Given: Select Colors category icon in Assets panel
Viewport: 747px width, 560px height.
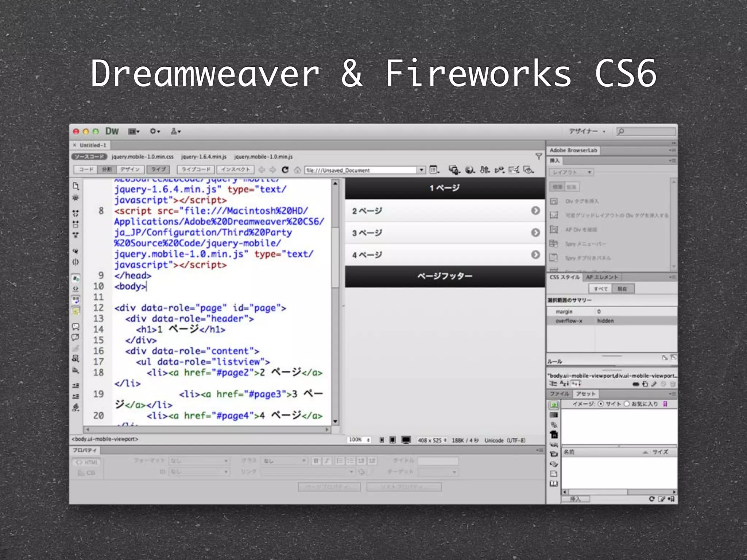Looking at the screenshot, I should point(554,415).
